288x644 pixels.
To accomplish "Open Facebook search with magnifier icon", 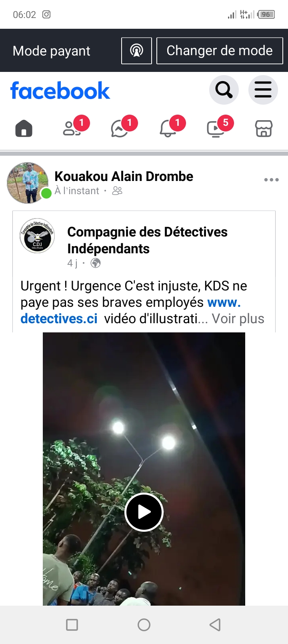I will tap(224, 90).
